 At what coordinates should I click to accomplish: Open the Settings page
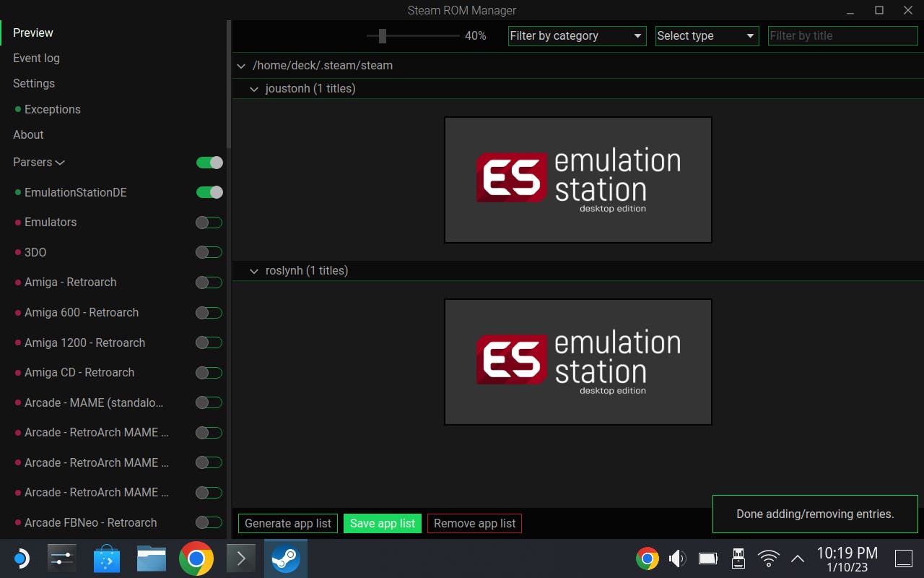[34, 83]
